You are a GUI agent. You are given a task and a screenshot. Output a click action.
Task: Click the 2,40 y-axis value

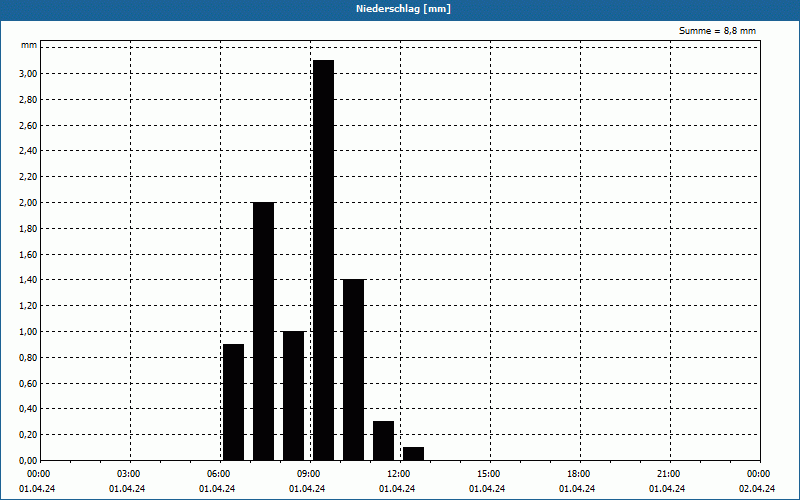(x=28, y=151)
